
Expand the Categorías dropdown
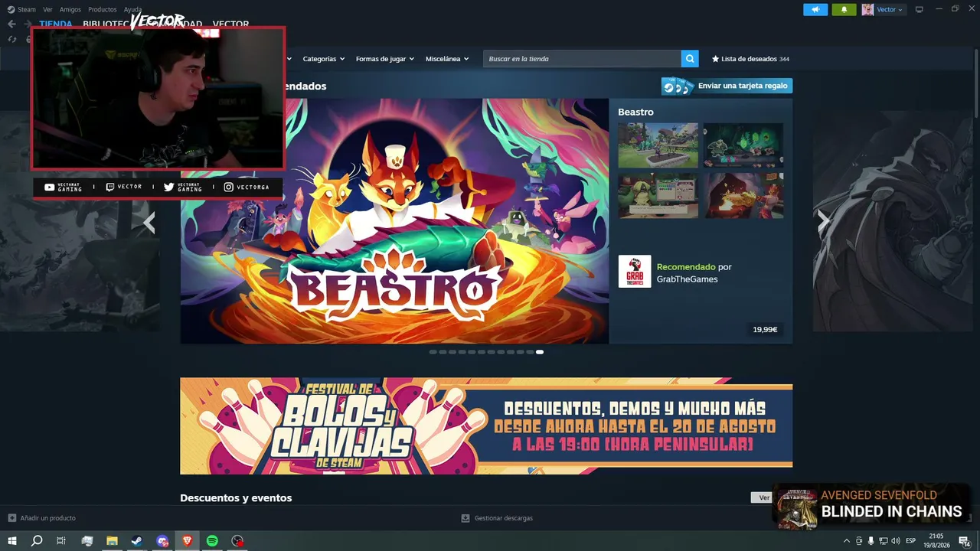tap(324, 59)
